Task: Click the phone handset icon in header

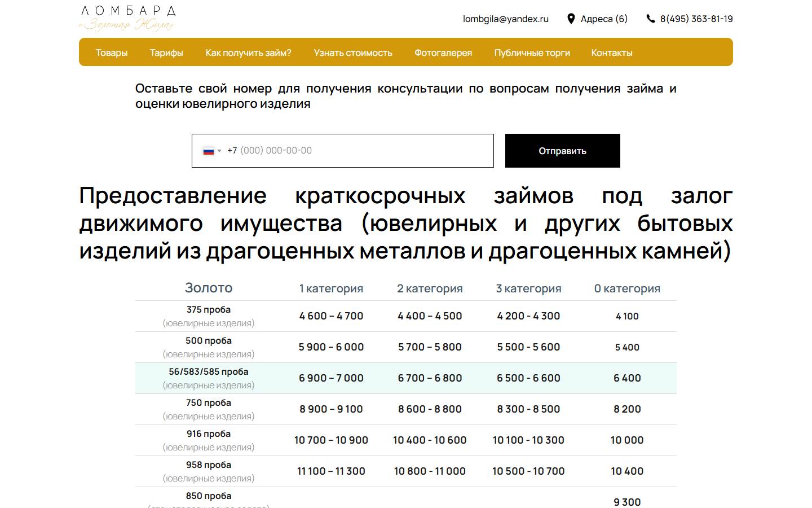Action: (651, 19)
